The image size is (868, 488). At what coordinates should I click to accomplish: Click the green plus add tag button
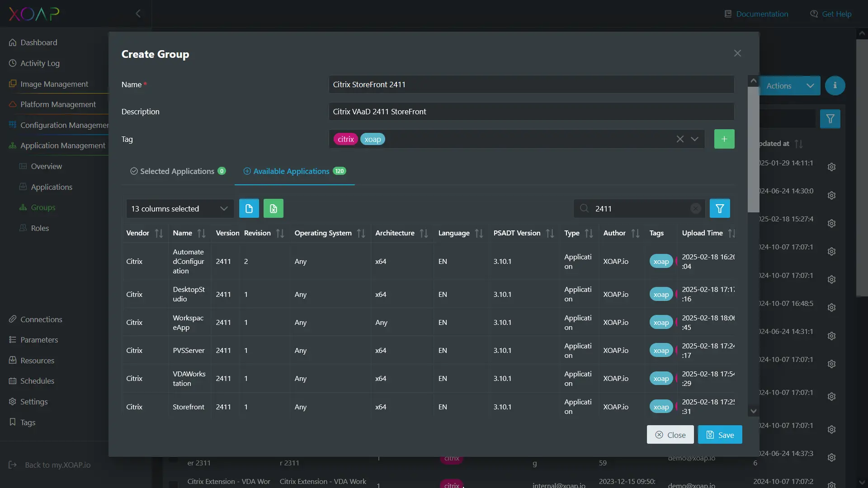coord(724,139)
